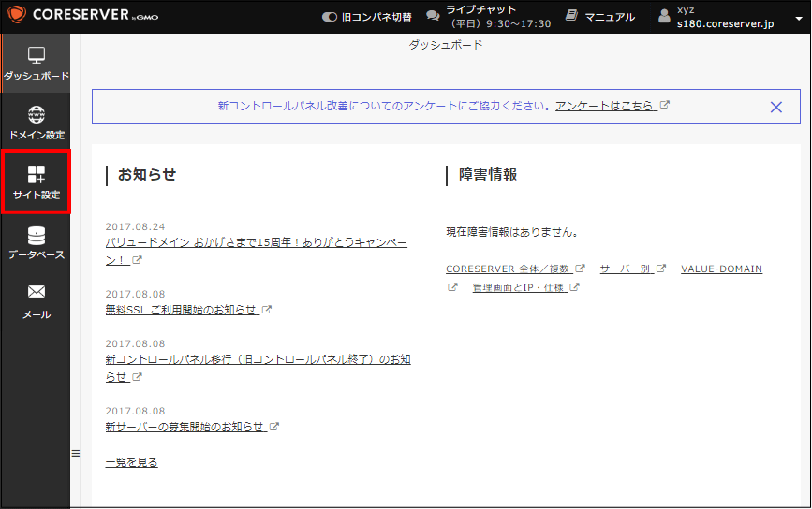Open データベース in sidebar
Image resolution: width=812 pixels, height=509 pixels.
pos(36,242)
